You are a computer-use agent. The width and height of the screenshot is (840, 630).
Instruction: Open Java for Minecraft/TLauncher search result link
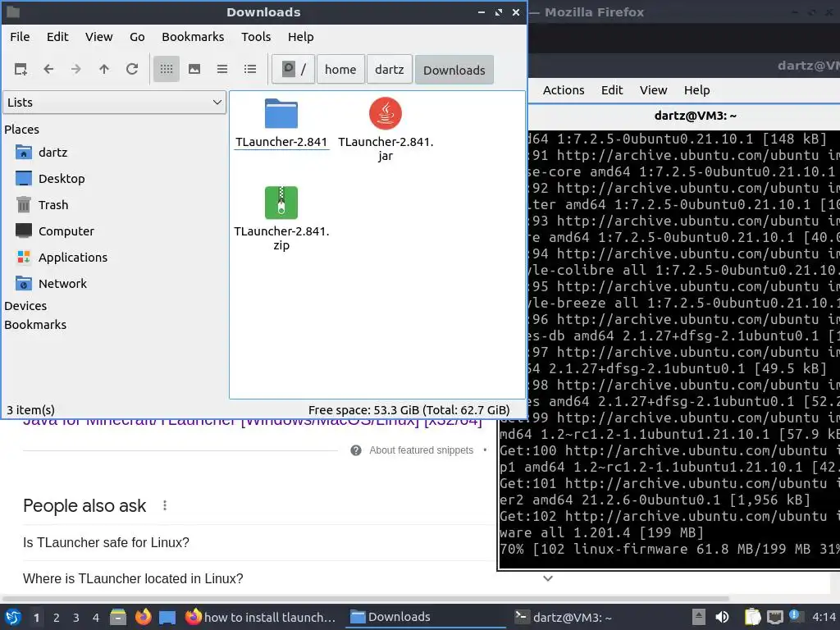click(x=253, y=422)
